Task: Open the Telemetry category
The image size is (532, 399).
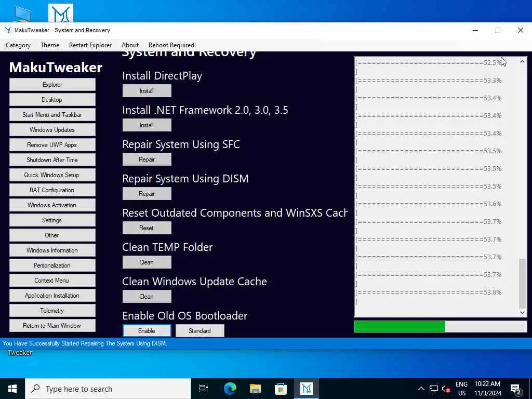Action: pos(52,311)
